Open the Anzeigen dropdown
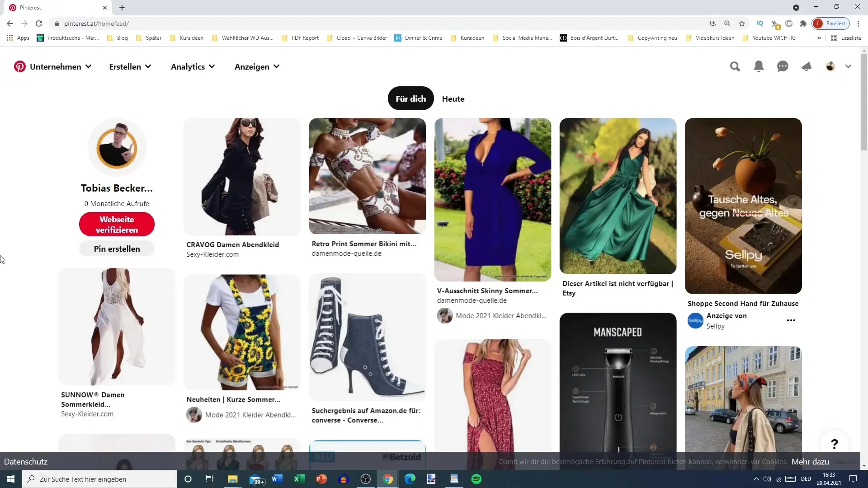868x488 pixels. coord(257,66)
